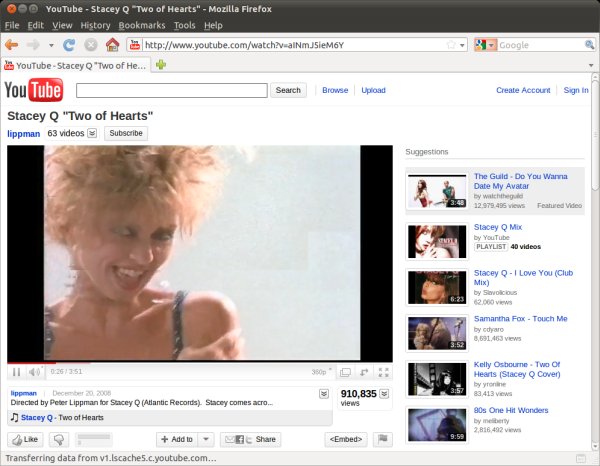Open the search engine selector dropdown

coord(492,45)
